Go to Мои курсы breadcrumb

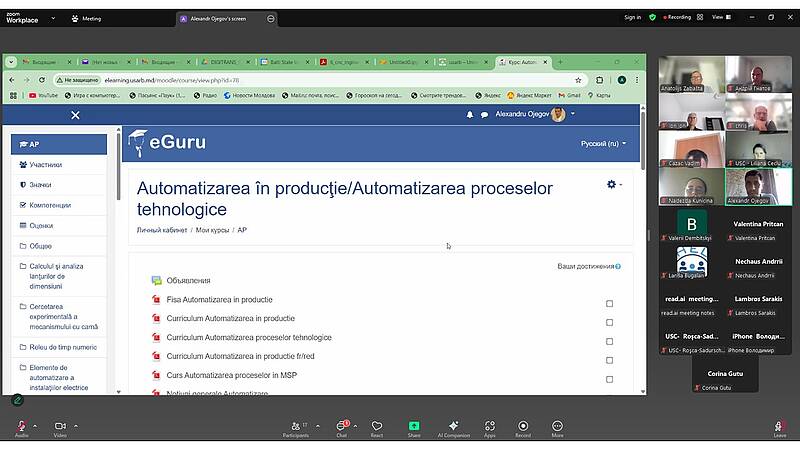point(212,230)
